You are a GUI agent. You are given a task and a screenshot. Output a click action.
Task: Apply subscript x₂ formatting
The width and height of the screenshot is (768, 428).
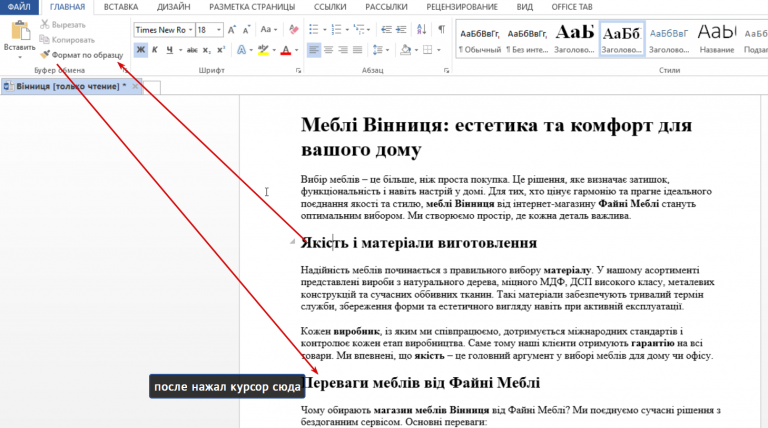coord(207,50)
